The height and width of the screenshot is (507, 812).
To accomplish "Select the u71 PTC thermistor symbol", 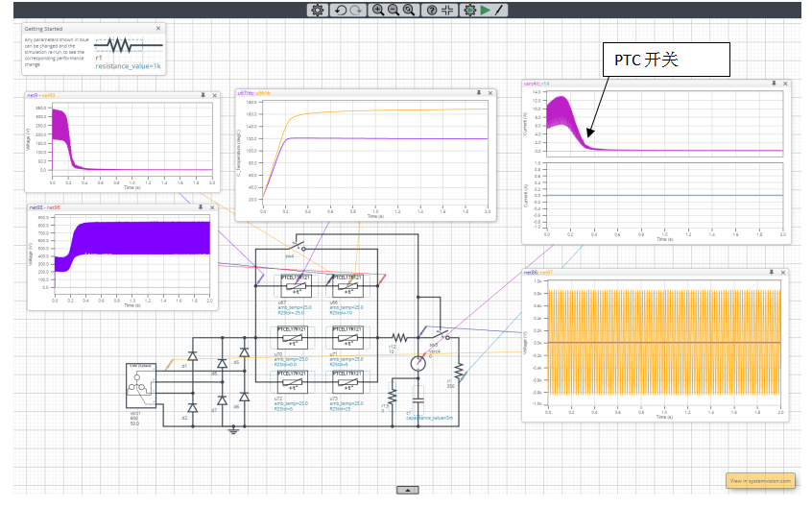I will [347, 337].
